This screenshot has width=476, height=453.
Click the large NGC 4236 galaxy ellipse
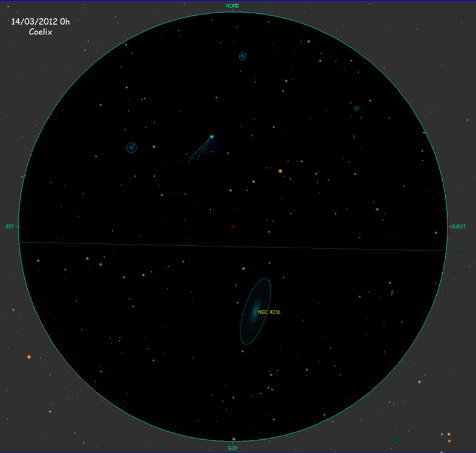256,311
